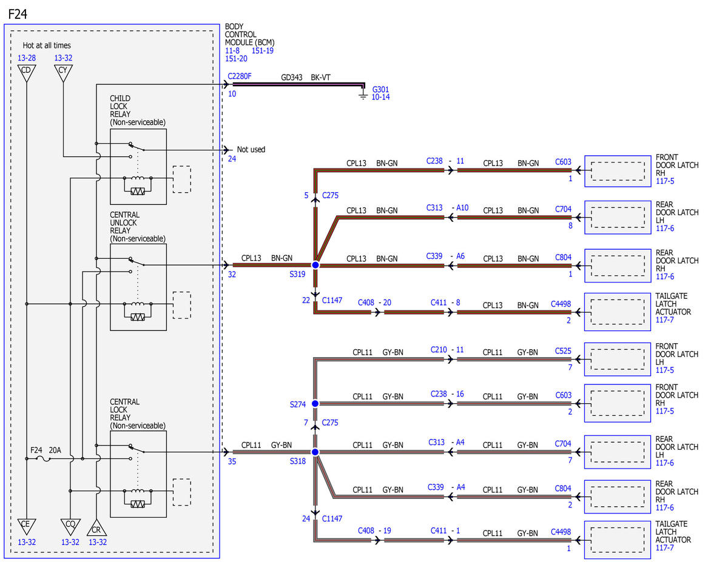Open 117-5 reference under Front Door Latch LH

pos(665,370)
